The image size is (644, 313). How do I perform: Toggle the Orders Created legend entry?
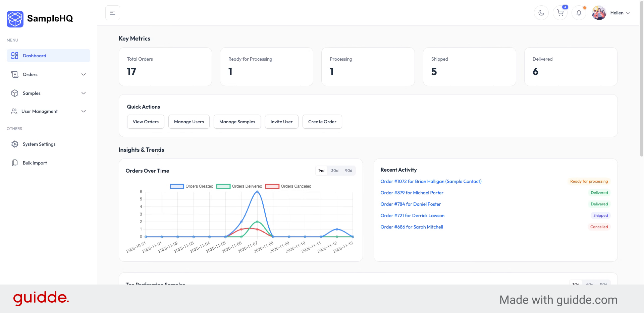199,186
